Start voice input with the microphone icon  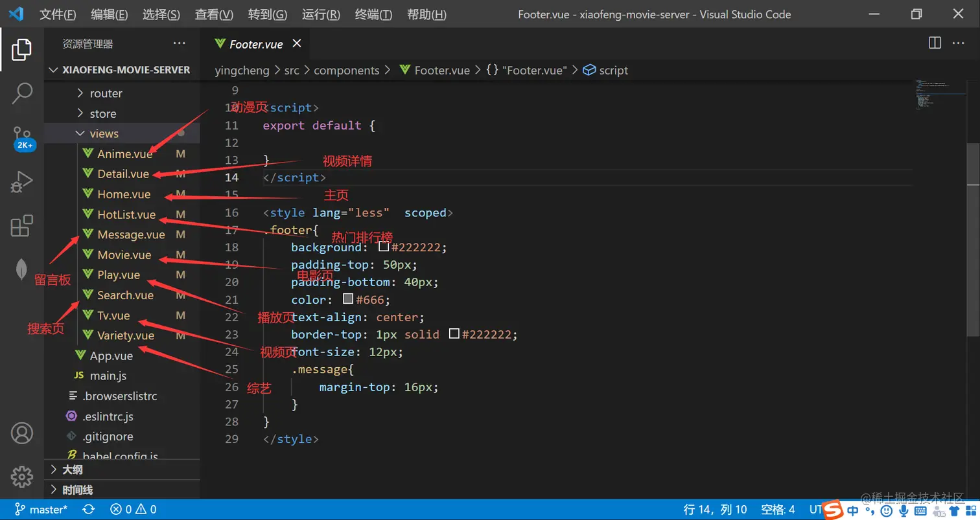pos(902,511)
